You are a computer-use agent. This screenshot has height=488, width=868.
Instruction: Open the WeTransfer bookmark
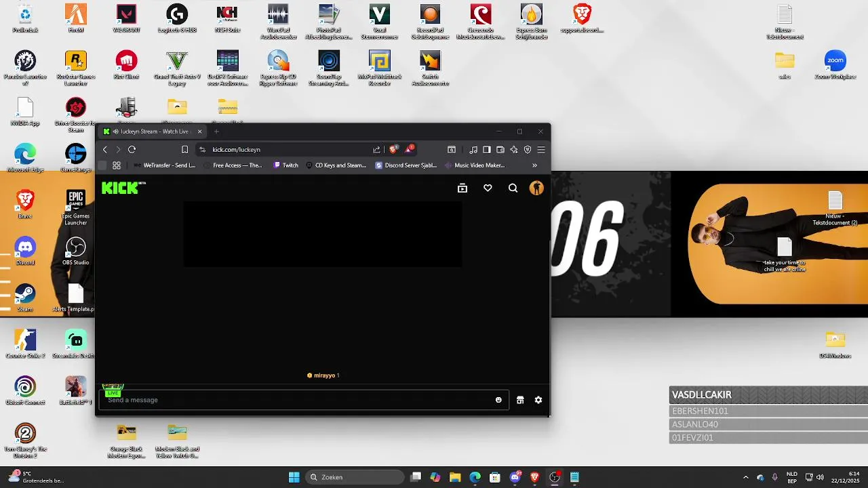165,165
